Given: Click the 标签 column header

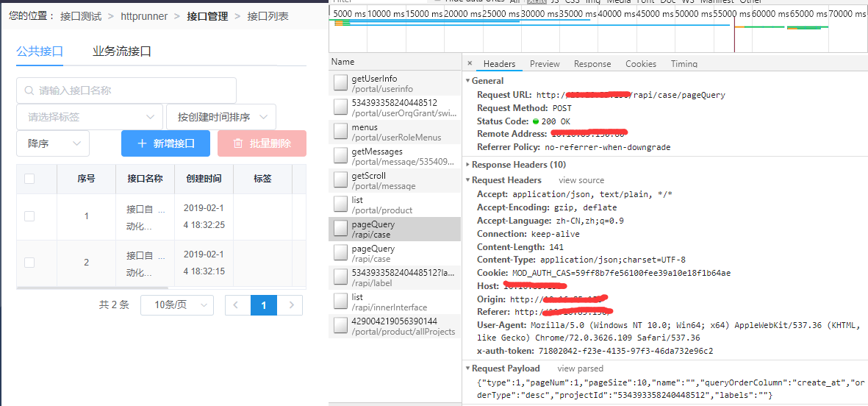Looking at the screenshot, I should pyautogui.click(x=263, y=178).
